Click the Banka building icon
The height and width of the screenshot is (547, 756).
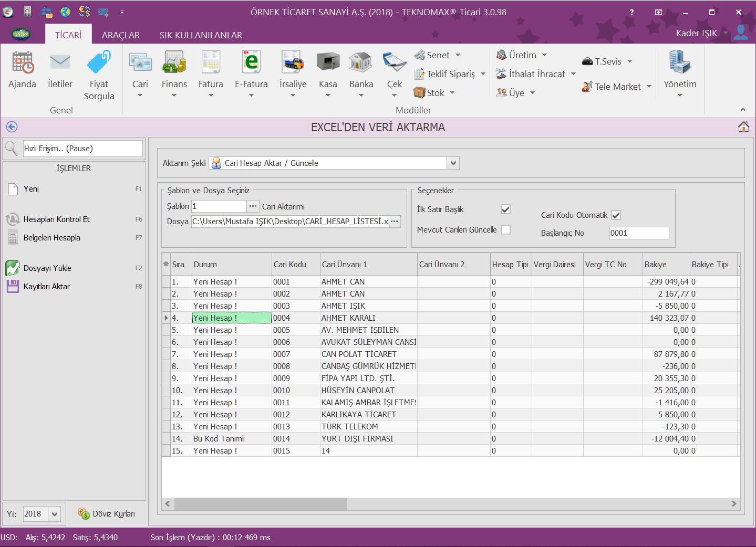coord(361,63)
